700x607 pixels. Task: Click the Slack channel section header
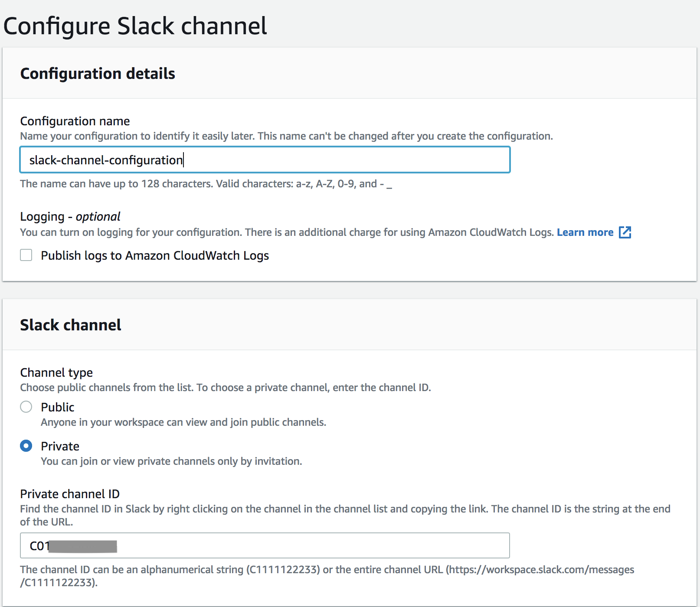(x=70, y=325)
